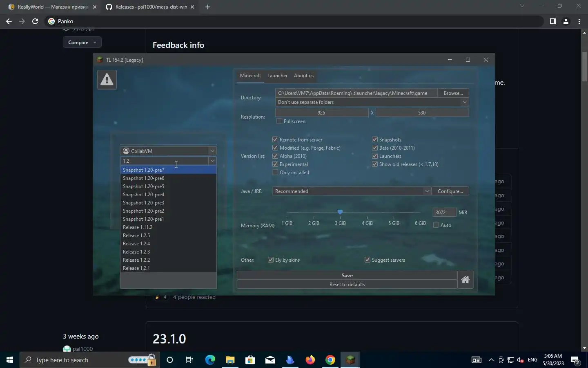The width and height of the screenshot is (588, 368).
Task: Open the browser side panel icon
Action: [x=552, y=21]
